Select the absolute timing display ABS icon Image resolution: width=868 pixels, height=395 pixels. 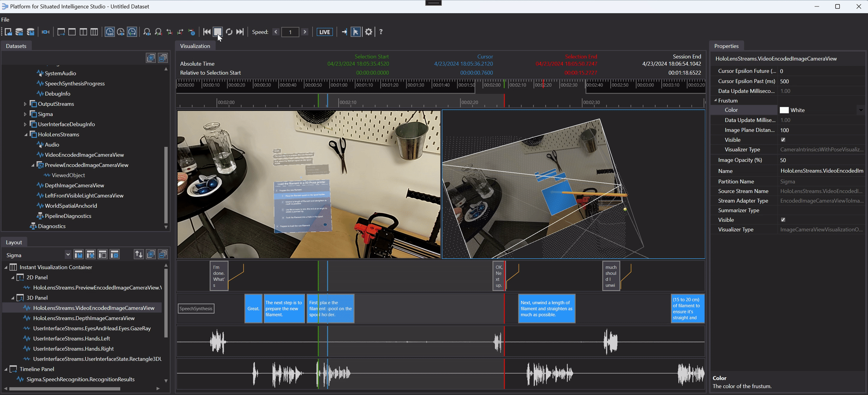tap(109, 32)
